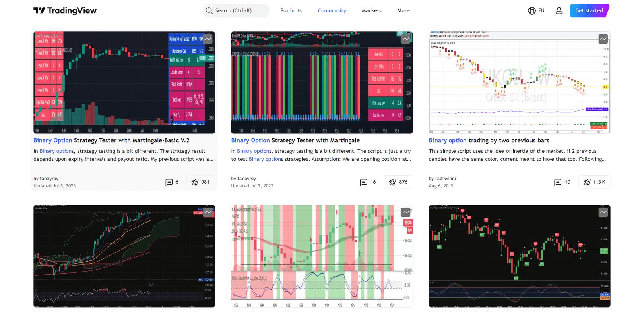
Task: Click the 'Aug 6, 2015' date
Action: pos(441,186)
